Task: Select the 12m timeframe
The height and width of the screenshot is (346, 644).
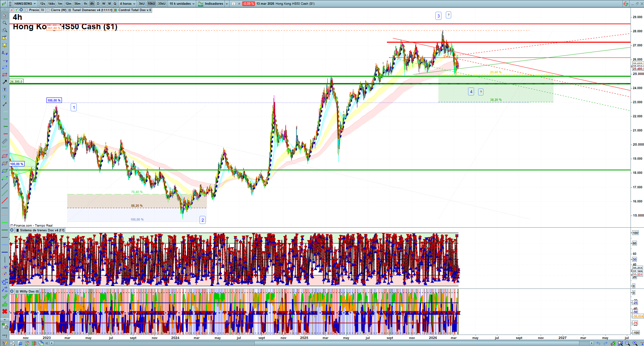Action: (x=68, y=4)
